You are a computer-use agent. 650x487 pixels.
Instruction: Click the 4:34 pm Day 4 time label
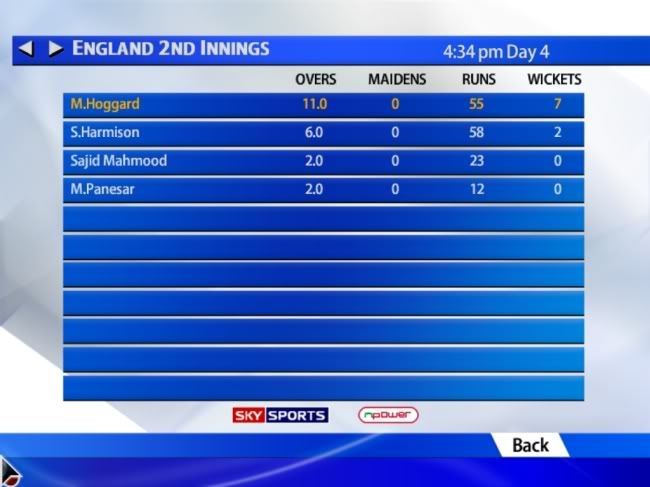(496, 52)
